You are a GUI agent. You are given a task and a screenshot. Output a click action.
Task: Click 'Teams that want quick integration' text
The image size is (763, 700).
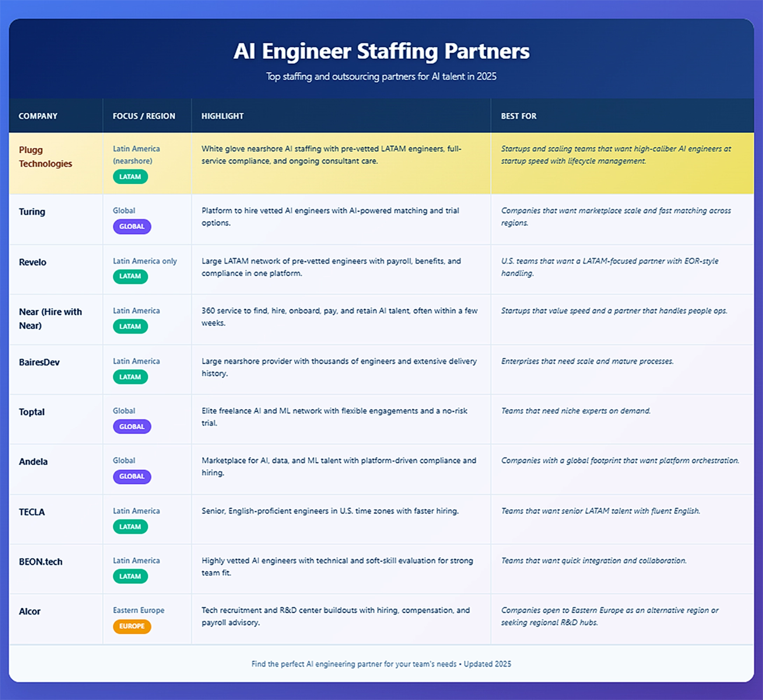[x=594, y=560]
